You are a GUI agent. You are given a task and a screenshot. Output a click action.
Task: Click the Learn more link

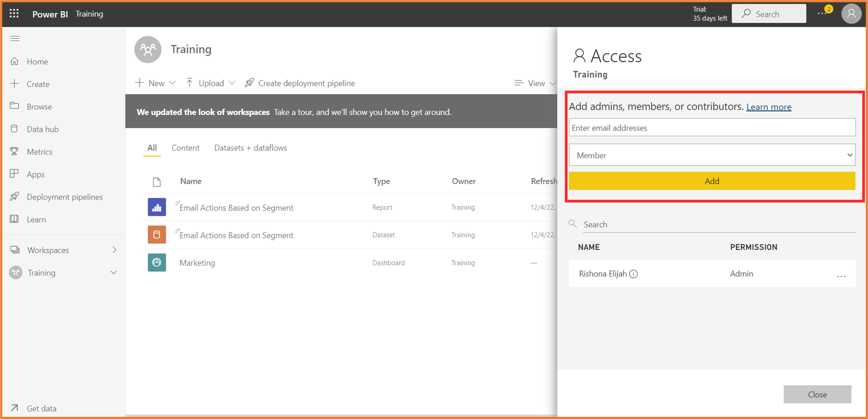point(769,107)
